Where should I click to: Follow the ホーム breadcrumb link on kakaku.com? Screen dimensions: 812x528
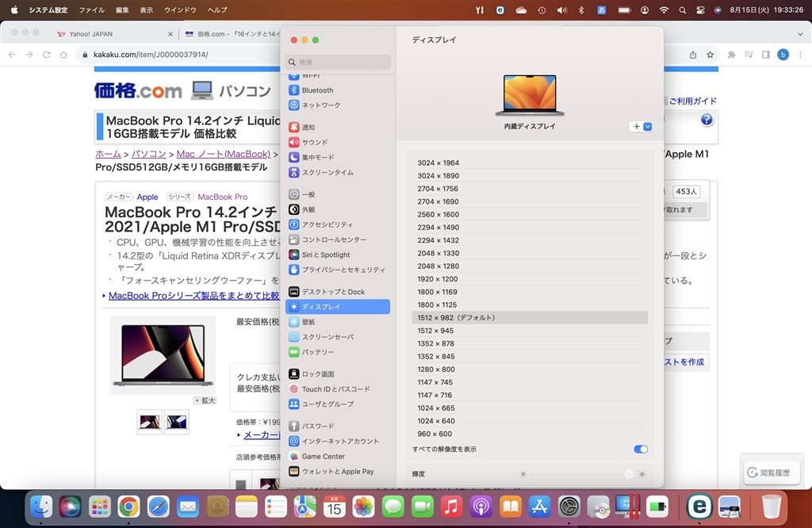pyautogui.click(x=108, y=154)
